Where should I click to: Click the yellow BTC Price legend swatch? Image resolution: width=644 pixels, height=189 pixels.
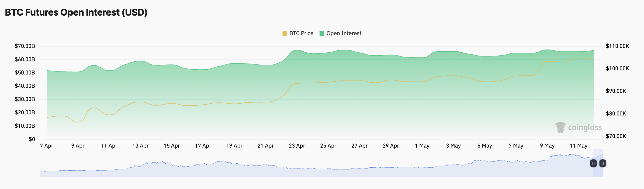[284, 34]
